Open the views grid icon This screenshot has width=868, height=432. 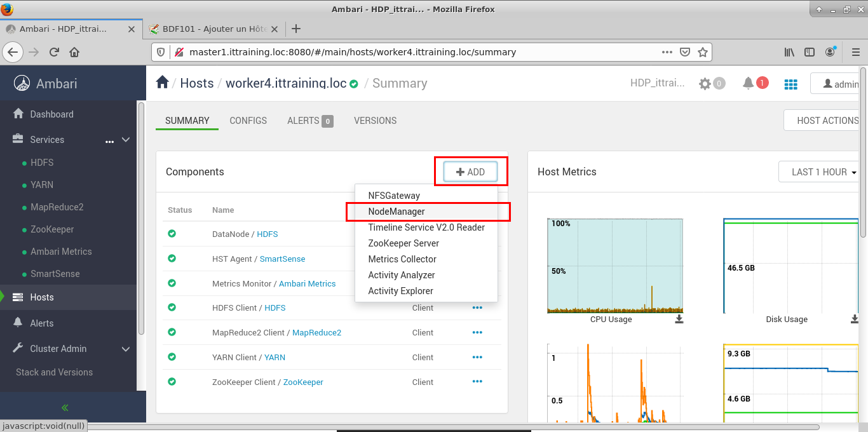pos(790,84)
